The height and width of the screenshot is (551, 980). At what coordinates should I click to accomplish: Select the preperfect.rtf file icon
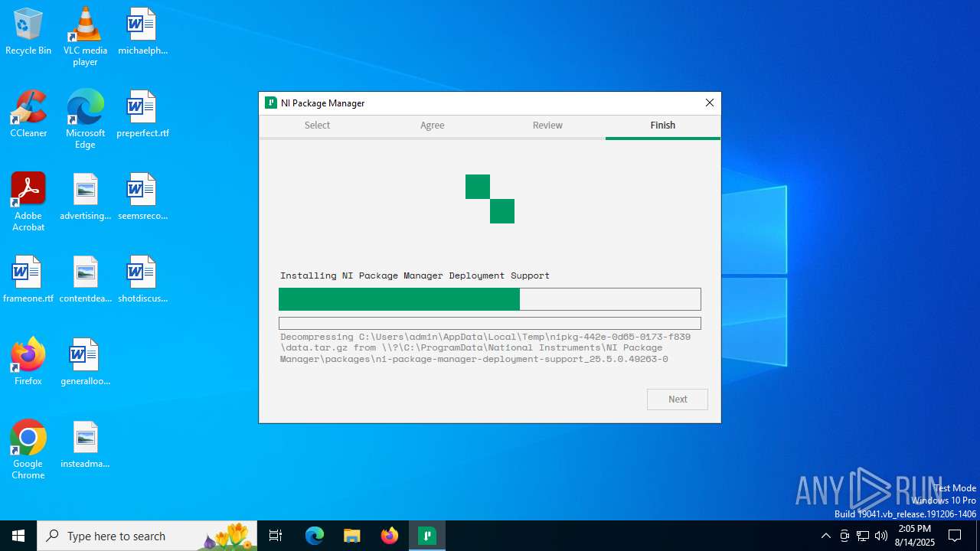pos(142,115)
